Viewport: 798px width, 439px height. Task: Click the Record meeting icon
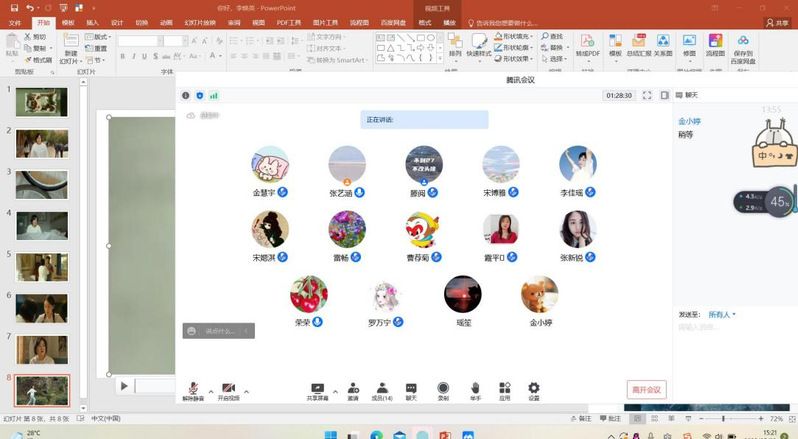(443, 388)
